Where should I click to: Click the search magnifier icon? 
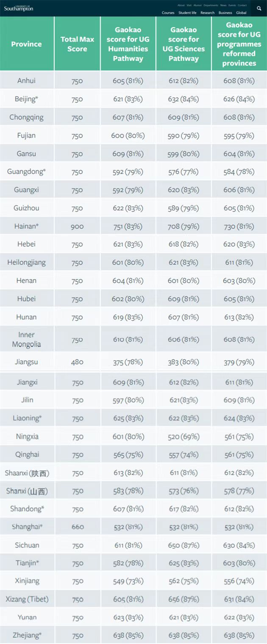pyautogui.click(x=259, y=8)
